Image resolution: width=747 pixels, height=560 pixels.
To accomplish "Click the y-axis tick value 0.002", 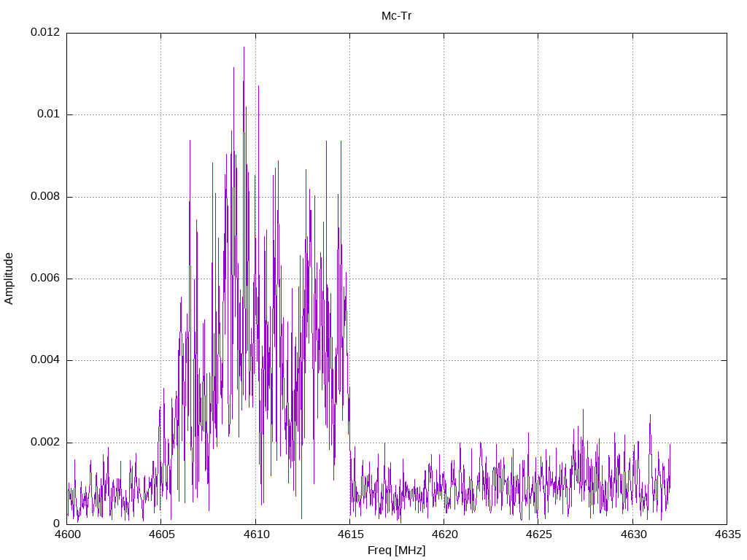I will [x=45, y=443].
